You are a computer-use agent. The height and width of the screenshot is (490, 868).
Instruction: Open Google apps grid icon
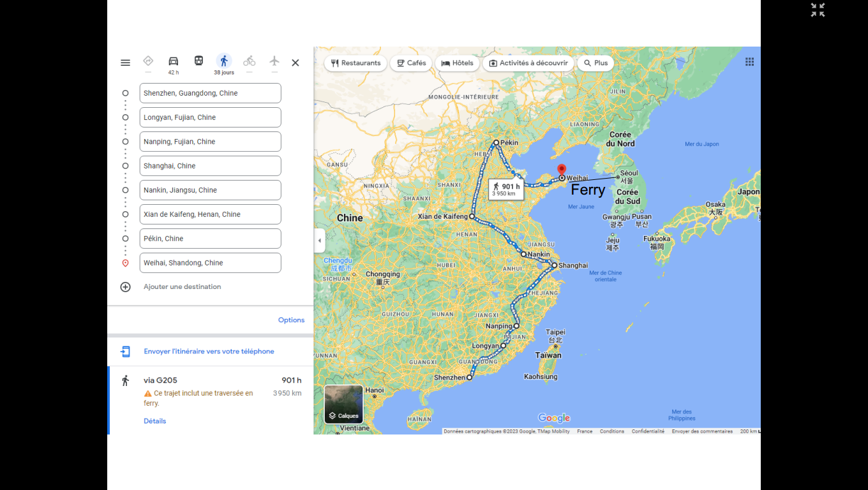point(749,62)
